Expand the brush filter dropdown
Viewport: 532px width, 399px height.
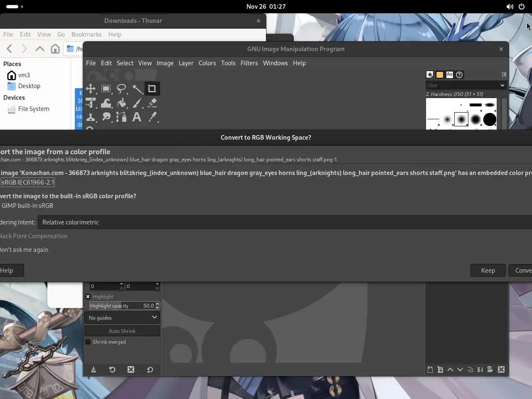(x=502, y=85)
